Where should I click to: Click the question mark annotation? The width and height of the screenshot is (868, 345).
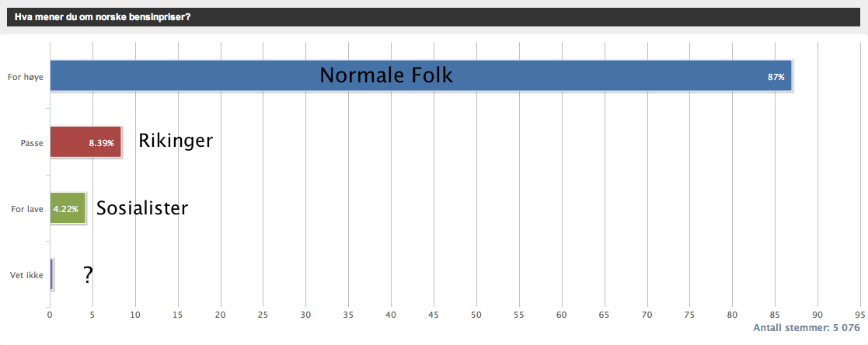pos(88,275)
